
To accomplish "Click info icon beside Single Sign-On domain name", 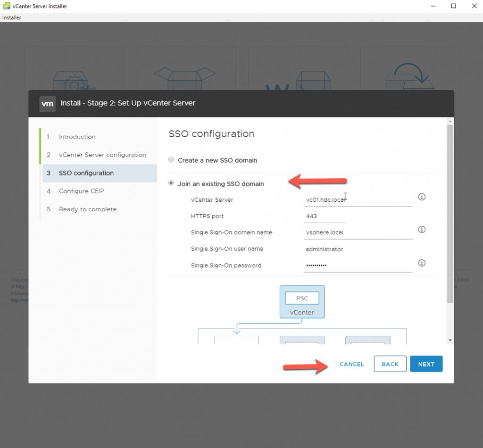I will coord(422,229).
